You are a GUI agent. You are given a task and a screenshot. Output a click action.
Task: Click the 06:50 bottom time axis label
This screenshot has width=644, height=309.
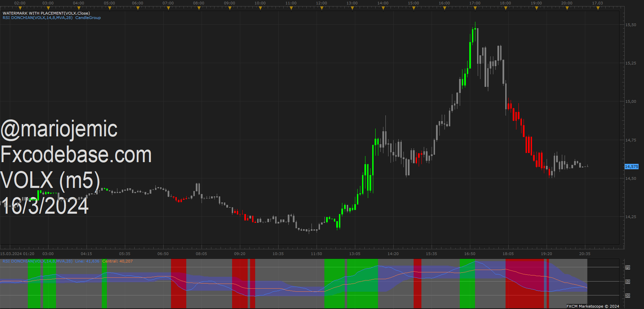(x=163, y=254)
